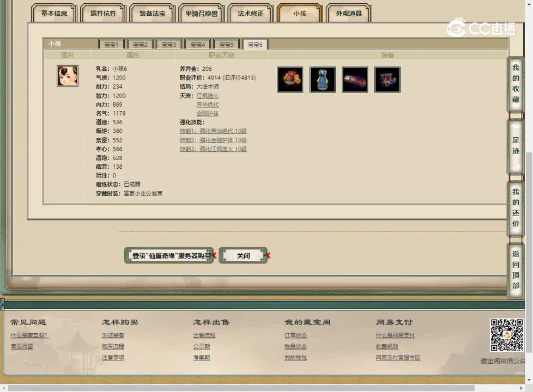Open the 收费规则 link
The height and width of the screenshot is (392, 533).
click(x=387, y=346)
